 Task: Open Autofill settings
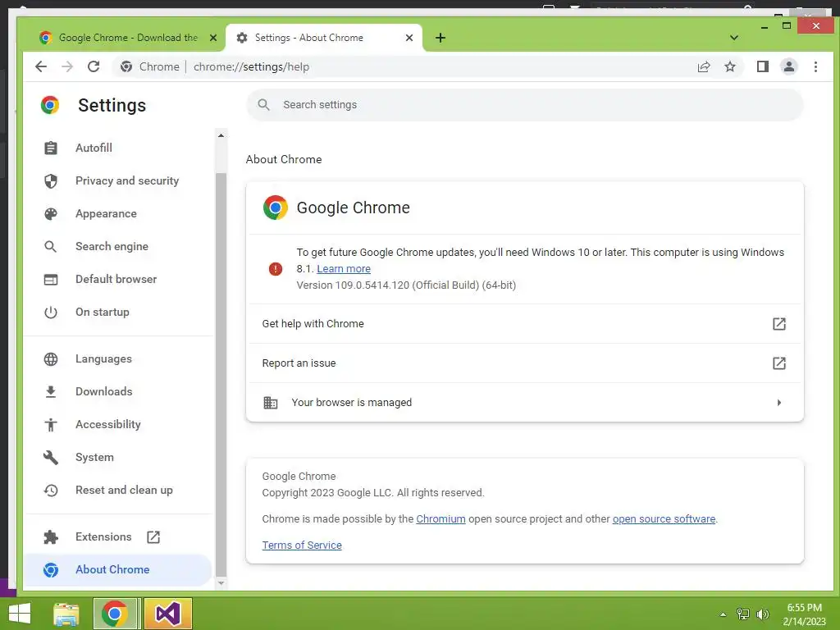(x=118, y=148)
